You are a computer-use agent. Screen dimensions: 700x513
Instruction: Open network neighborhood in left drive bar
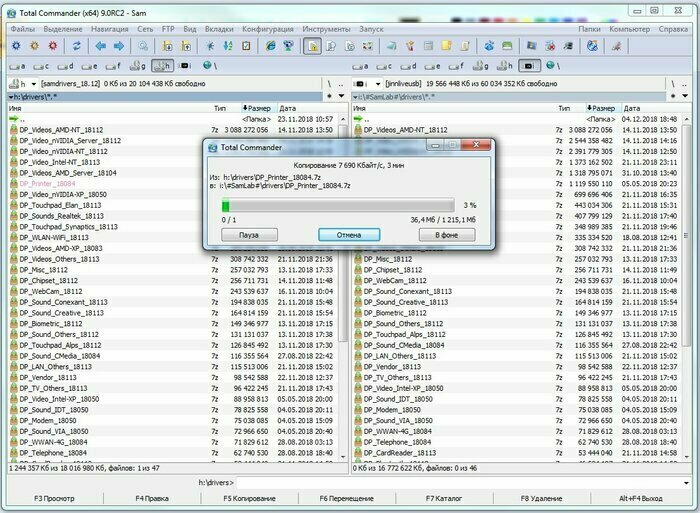(210, 66)
